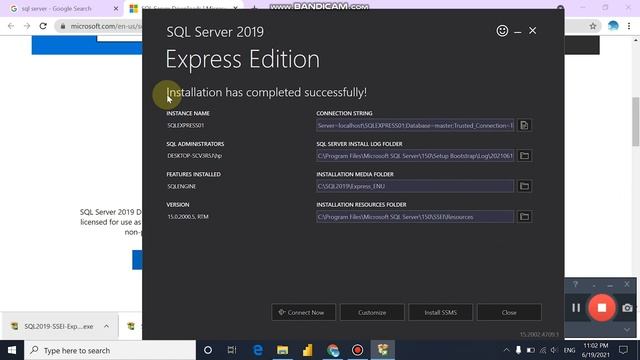Open Bandicam recorder icon on taskbar
This screenshot has width=640, height=360.
[x=358, y=350]
